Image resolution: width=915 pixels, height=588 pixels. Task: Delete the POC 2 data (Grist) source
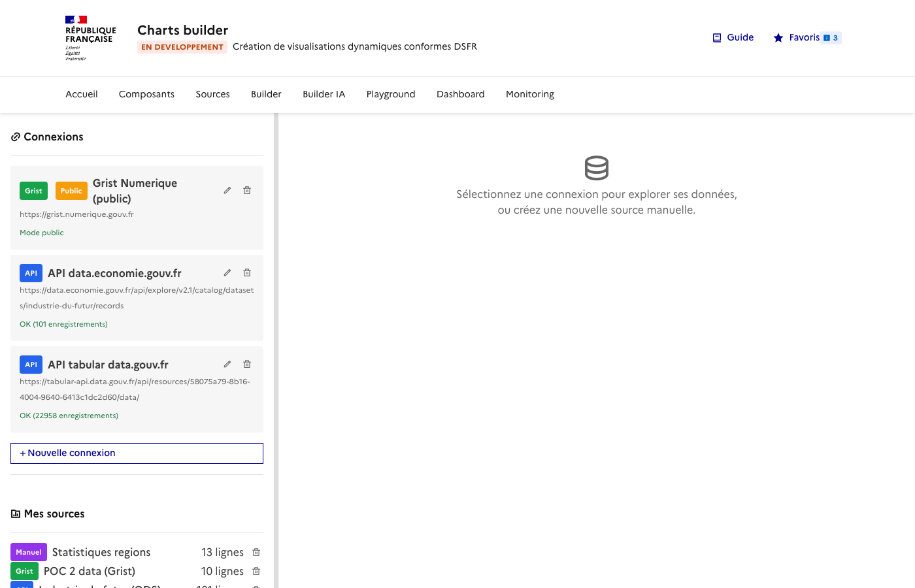[256, 571]
